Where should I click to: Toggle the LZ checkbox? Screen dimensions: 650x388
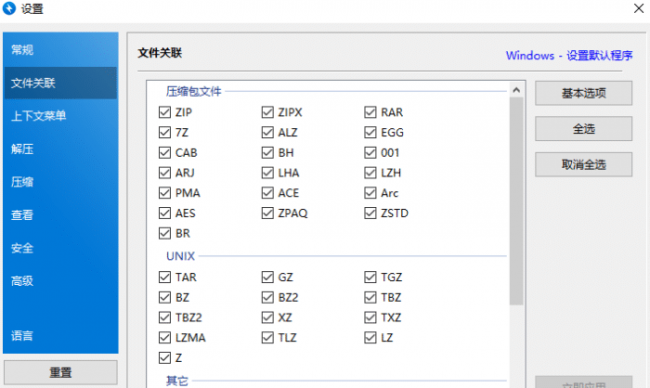click(x=370, y=337)
